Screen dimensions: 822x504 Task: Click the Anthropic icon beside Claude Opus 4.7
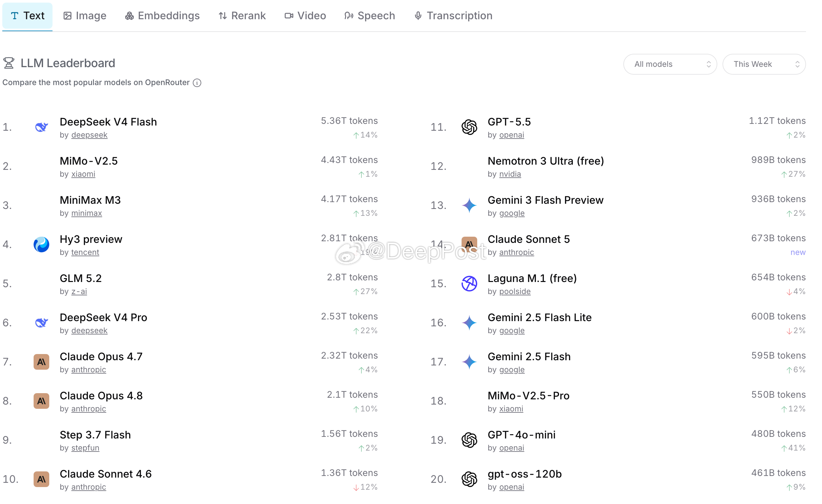pyautogui.click(x=41, y=362)
